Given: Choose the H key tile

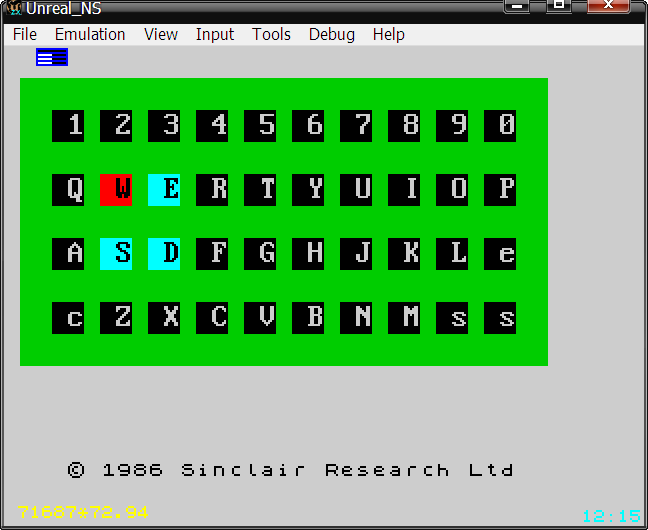Looking at the screenshot, I should (308, 254).
